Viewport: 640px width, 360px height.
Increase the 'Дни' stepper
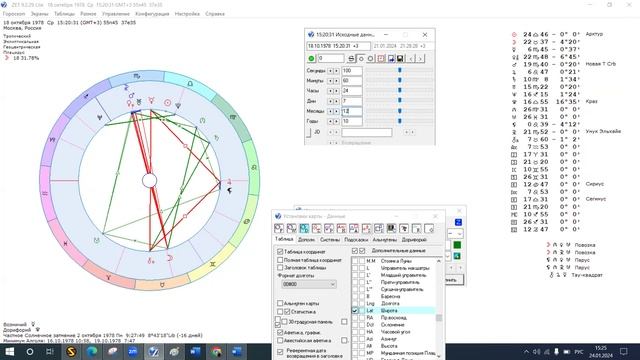(336, 101)
